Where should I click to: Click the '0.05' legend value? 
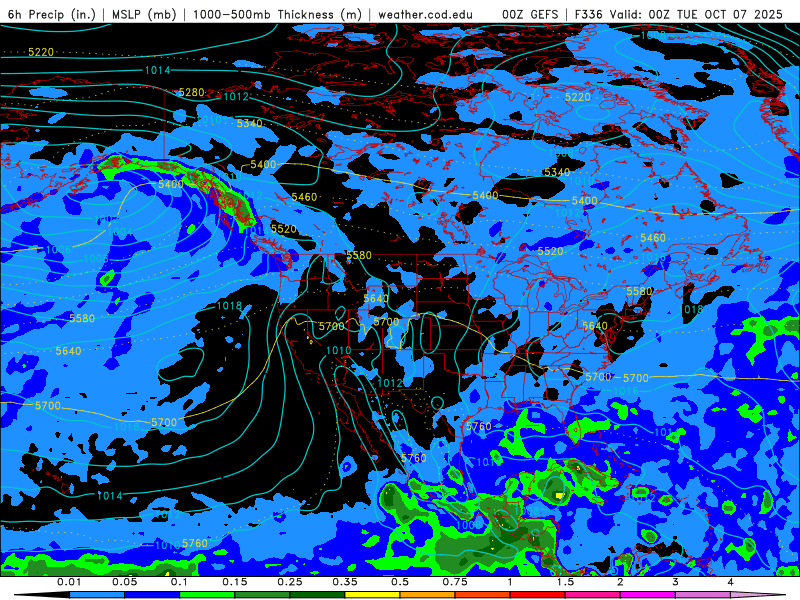(124, 582)
